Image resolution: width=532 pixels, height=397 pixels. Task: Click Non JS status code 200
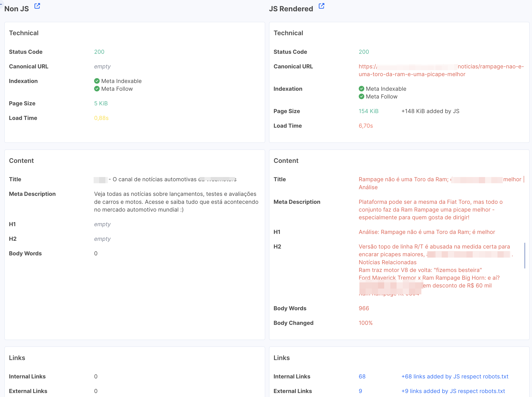(99, 52)
